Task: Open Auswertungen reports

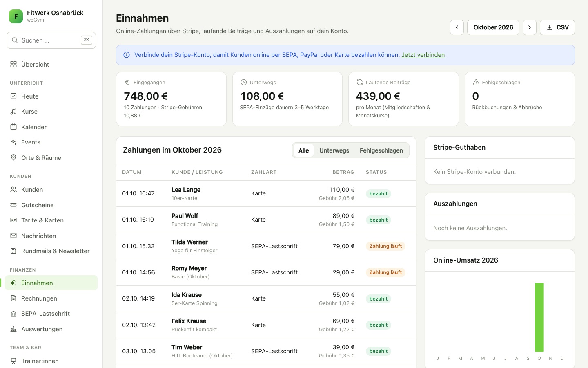Action: click(51, 329)
